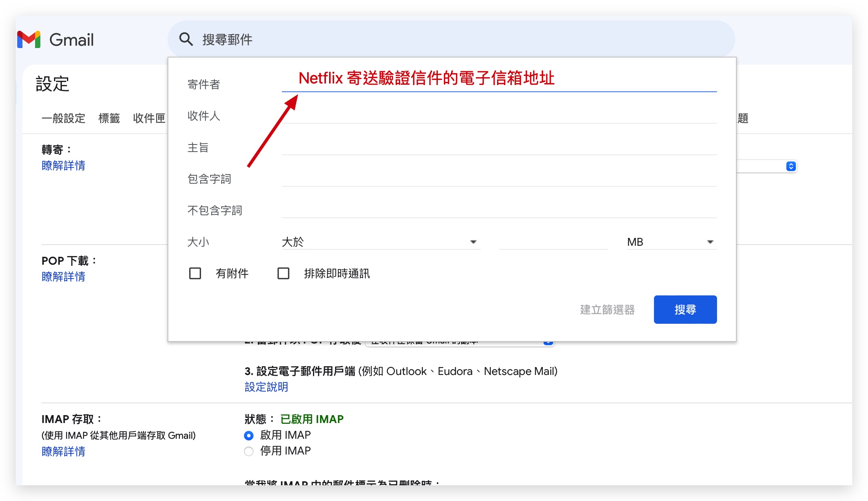868x501 pixels.
Task: Check the 有附件 checkbox
Action: pyautogui.click(x=195, y=273)
